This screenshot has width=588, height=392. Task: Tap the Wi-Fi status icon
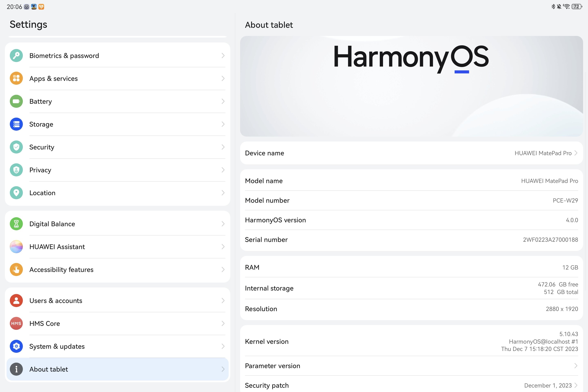point(567,7)
